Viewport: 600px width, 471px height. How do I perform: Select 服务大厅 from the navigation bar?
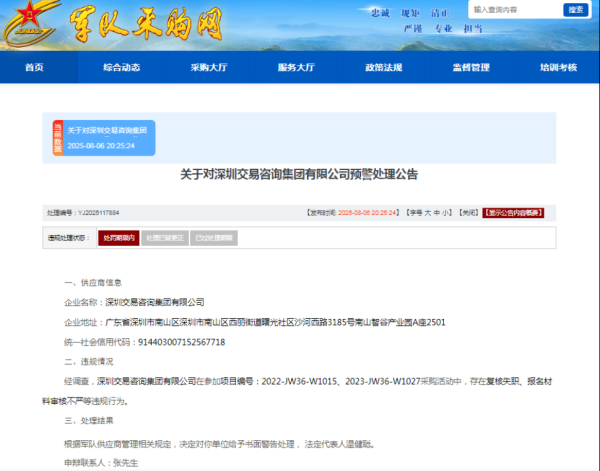[x=296, y=67]
